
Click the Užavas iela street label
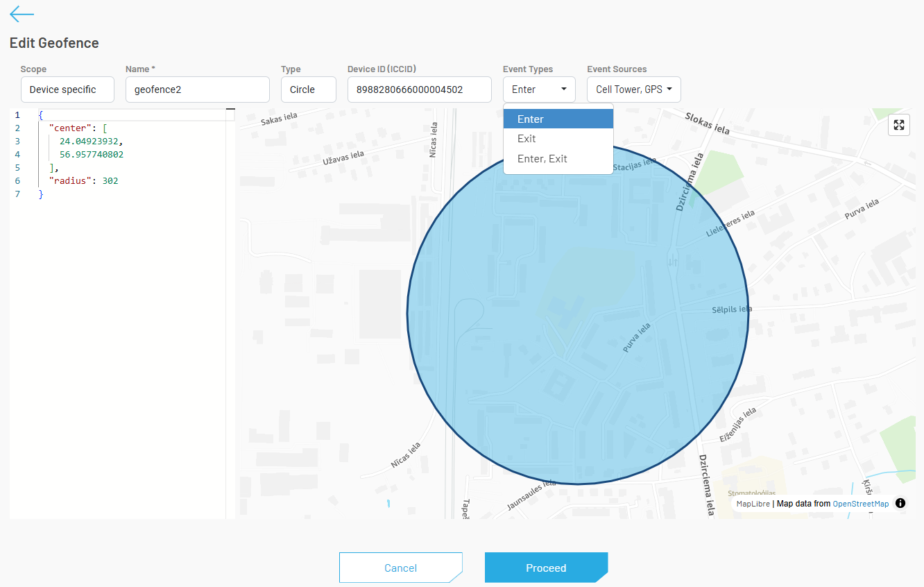[x=345, y=159]
